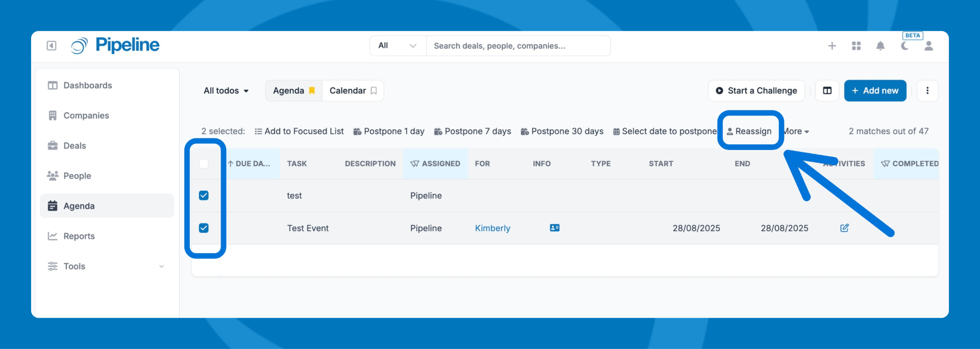Toggle dark mode moon icon
The height and width of the screenshot is (349, 980).
tap(904, 46)
